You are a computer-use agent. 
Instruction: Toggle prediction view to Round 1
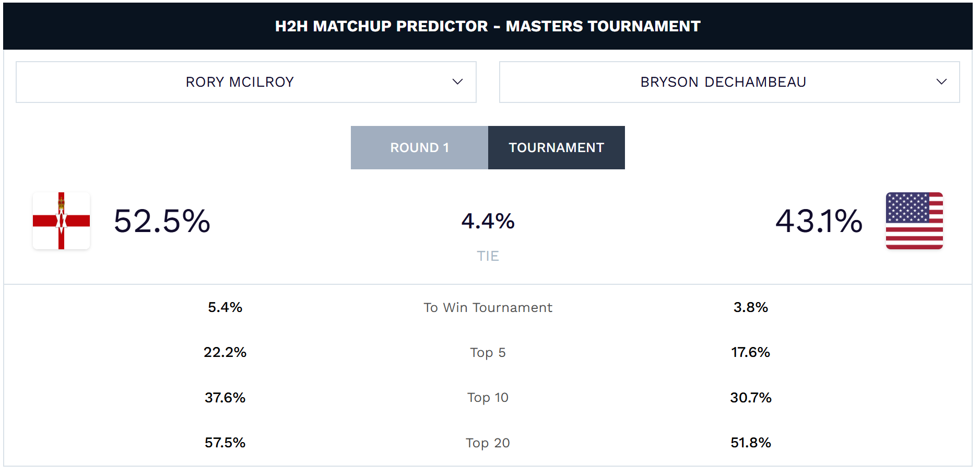pos(419,147)
